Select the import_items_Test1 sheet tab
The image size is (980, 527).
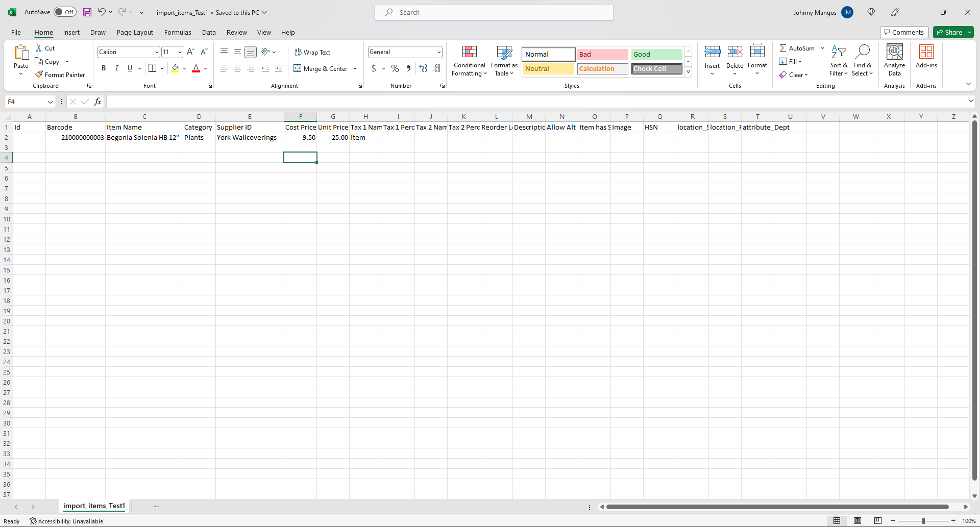point(94,506)
